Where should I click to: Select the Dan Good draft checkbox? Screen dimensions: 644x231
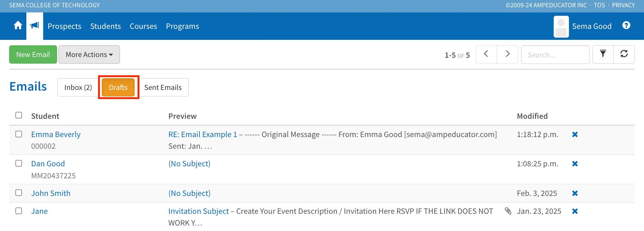[x=19, y=163]
